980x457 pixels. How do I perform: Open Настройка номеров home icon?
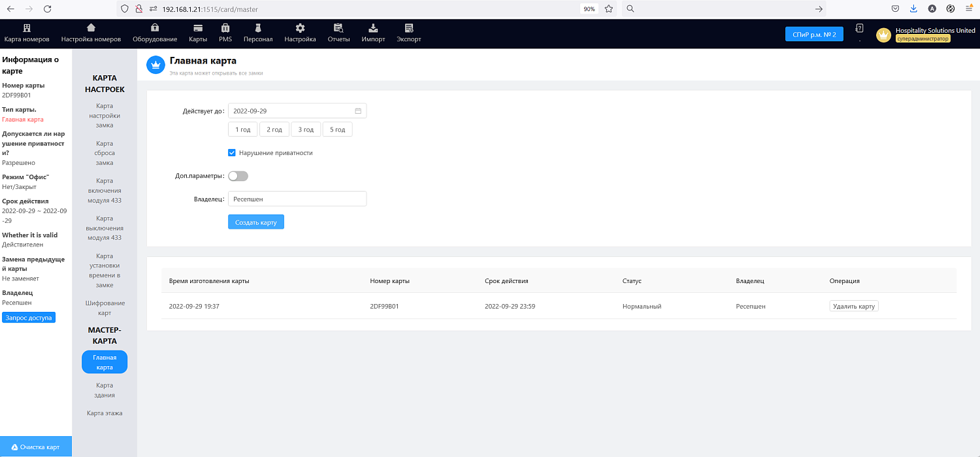tap(91, 28)
